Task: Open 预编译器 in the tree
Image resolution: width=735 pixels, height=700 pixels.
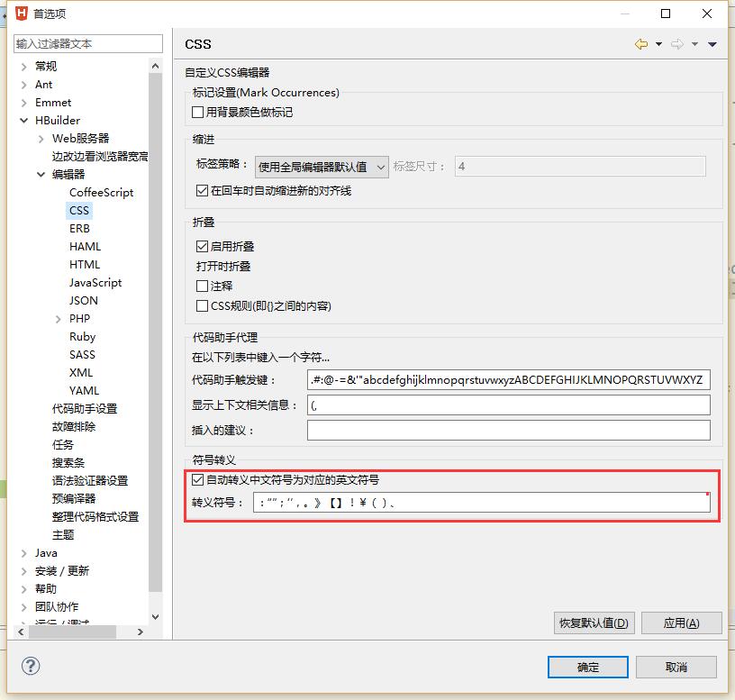Action: point(74,498)
